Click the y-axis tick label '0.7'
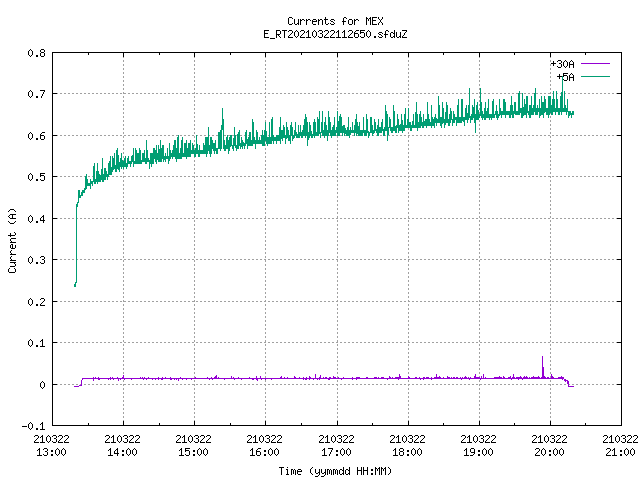This screenshot has height=480, width=640. coord(36,94)
